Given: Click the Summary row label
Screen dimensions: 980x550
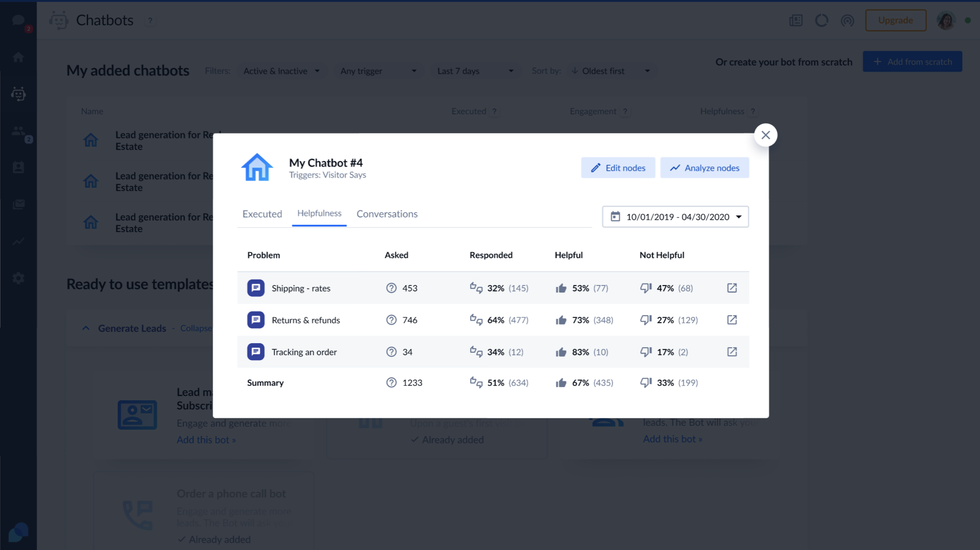Looking at the screenshot, I should [x=265, y=383].
